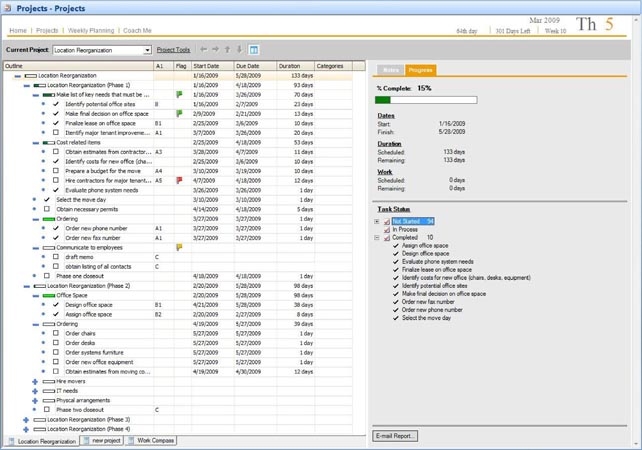
Task: Expand the Hire movers group
Action: pos(35,381)
